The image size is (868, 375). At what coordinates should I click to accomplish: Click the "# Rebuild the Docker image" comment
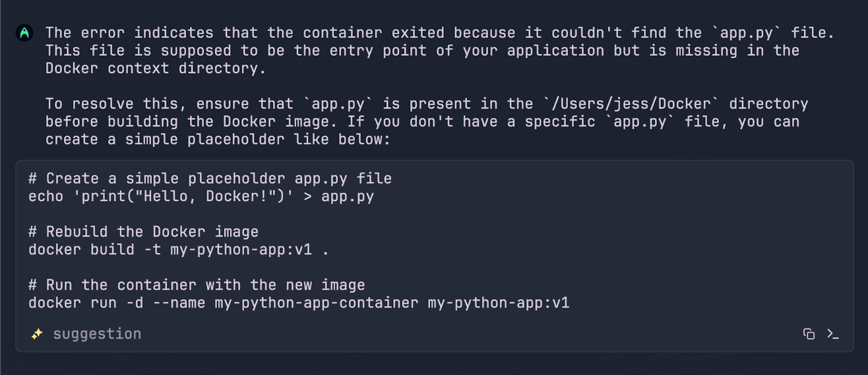point(143,232)
